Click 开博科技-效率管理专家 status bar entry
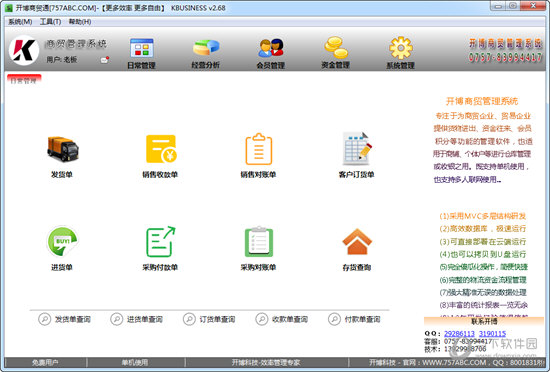The height and width of the screenshot is (372, 550). pyautogui.click(x=266, y=363)
